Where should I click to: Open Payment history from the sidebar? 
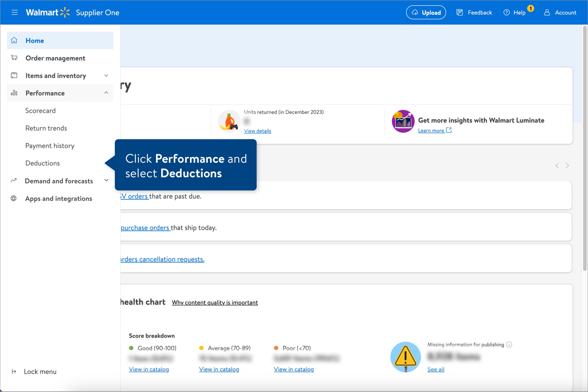[50, 146]
